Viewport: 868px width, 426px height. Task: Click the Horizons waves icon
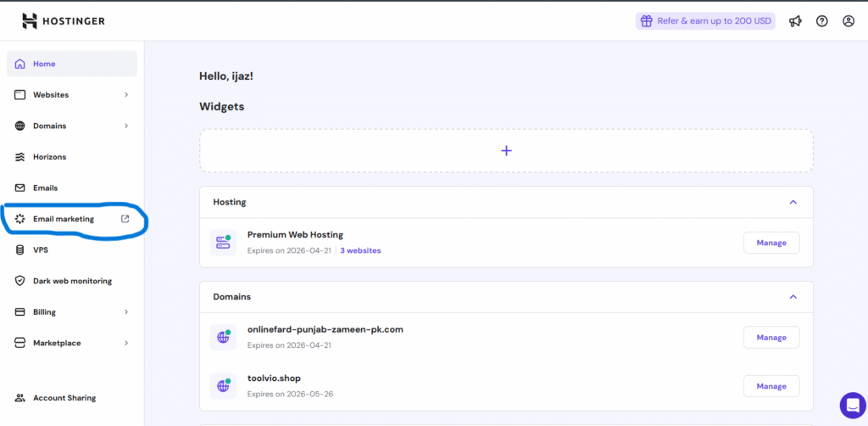pyautogui.click(x=20, y=157)
